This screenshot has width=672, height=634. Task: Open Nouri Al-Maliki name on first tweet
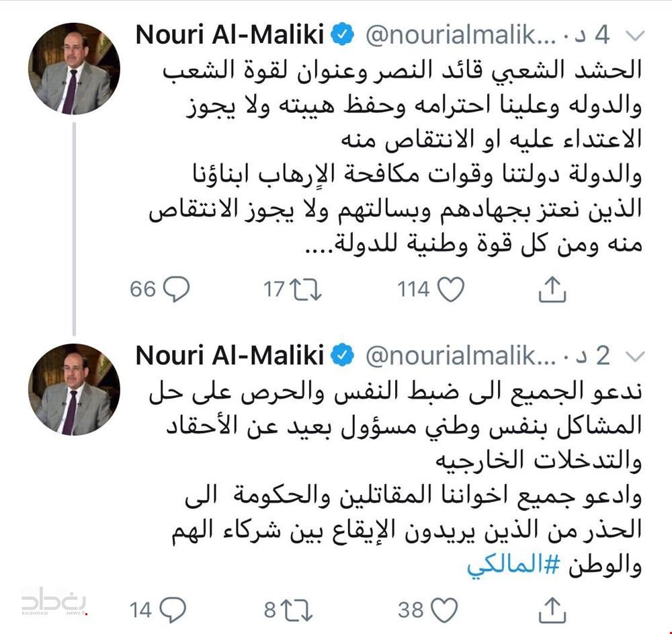click(x=230, y=36)
